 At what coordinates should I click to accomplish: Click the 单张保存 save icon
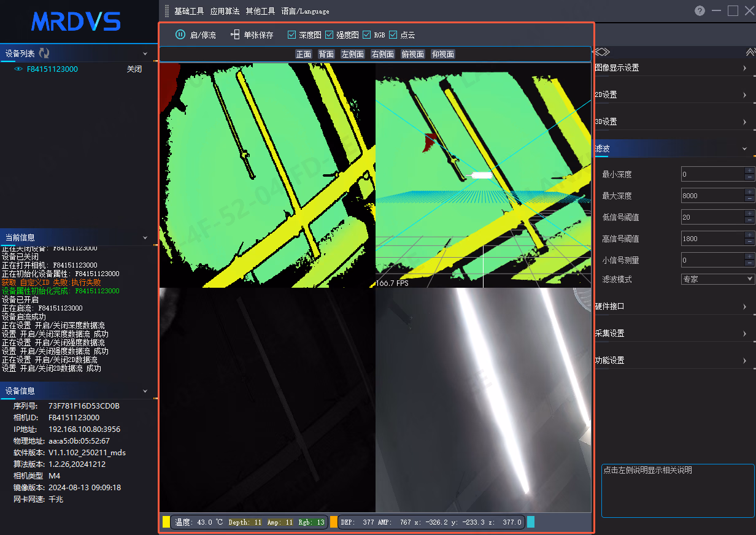(x=235, y=35)
